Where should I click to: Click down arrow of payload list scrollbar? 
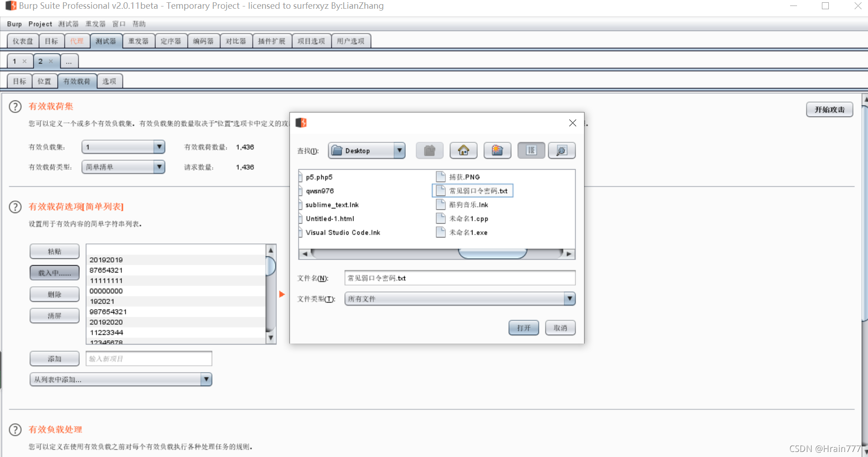point(271,338)
